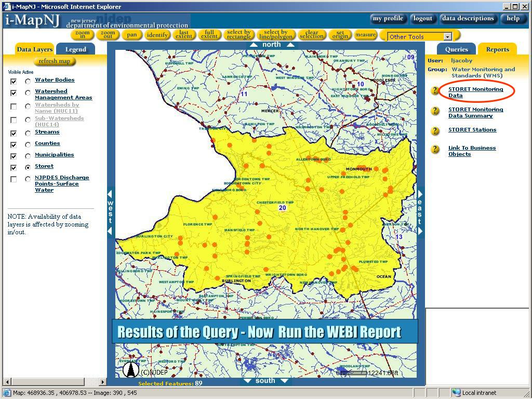Open STORET Monitoring Data report

pos(476,92)
